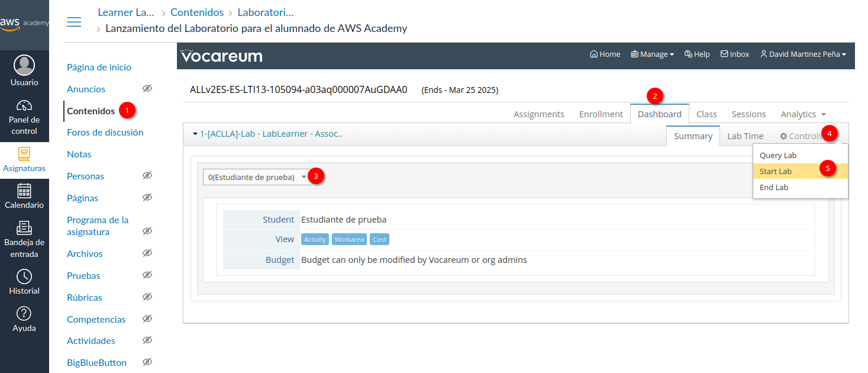868x373 pixels.
Task: Open the Estudiante de prueba student dropdown
Action: [x=257, y=177]
